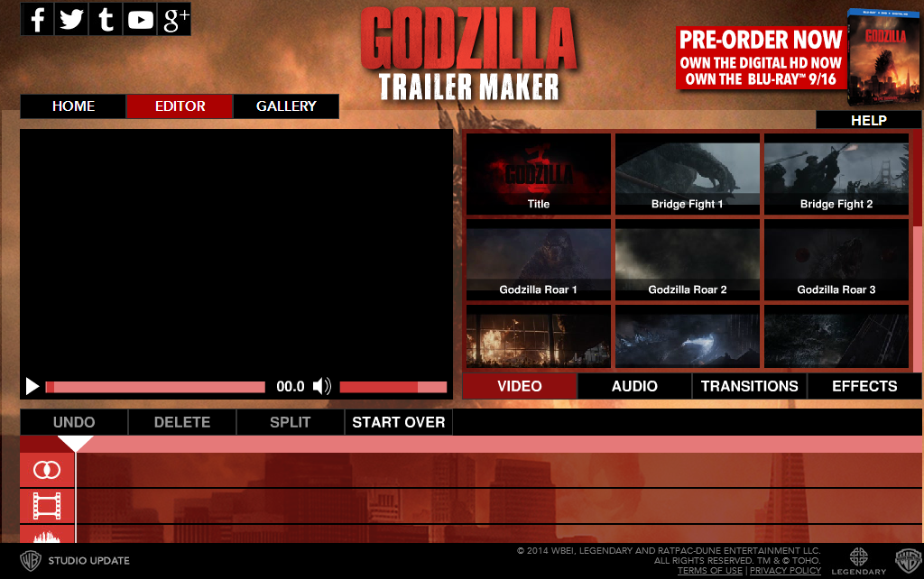Select the blue atomic breath clip thumbnail

[687, 336]
